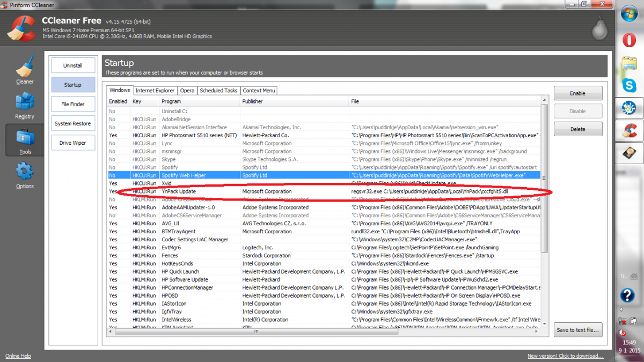644x362 pixels.
Task: Select the HotKeysCmds entry
Action: pos(323,263)
